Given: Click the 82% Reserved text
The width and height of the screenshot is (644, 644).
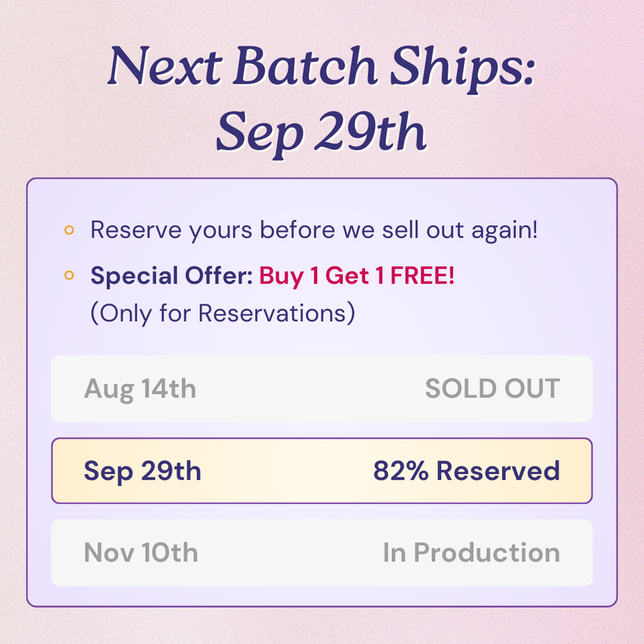Looking at the screenshot, I should pos(467,471).
